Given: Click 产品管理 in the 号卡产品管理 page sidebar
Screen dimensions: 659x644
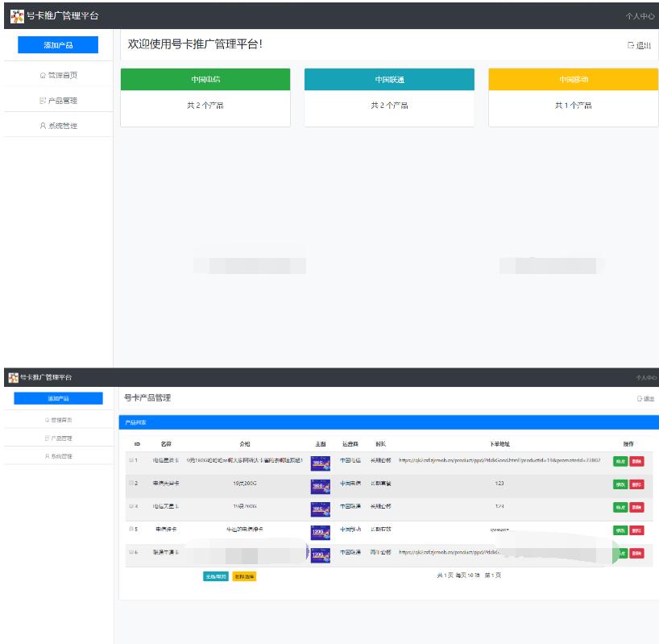Looking at the screenshot, I should (x=58, y=438).
